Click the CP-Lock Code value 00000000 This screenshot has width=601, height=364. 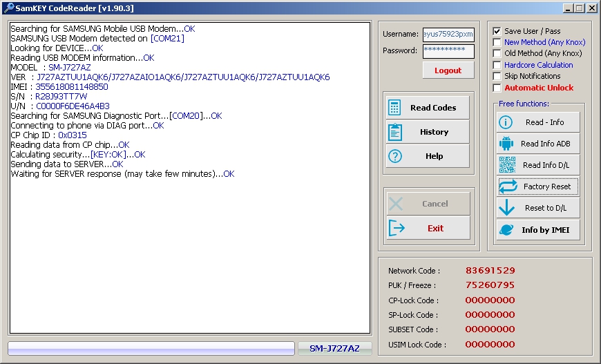point(490,300)
